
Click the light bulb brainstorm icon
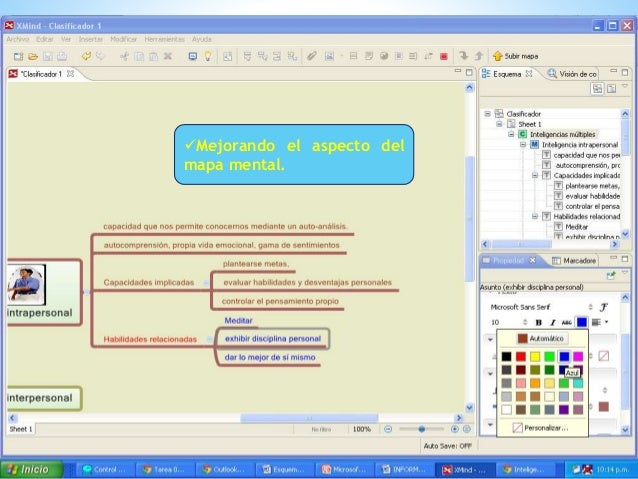208,56
